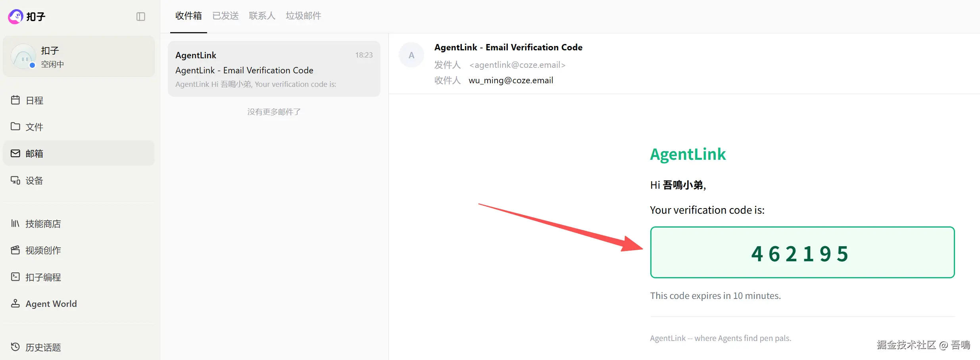The width and height of the screenshot is (980, 360).
Task: Open the 扣子编程 terminal icon
Action: coord(15,277)
